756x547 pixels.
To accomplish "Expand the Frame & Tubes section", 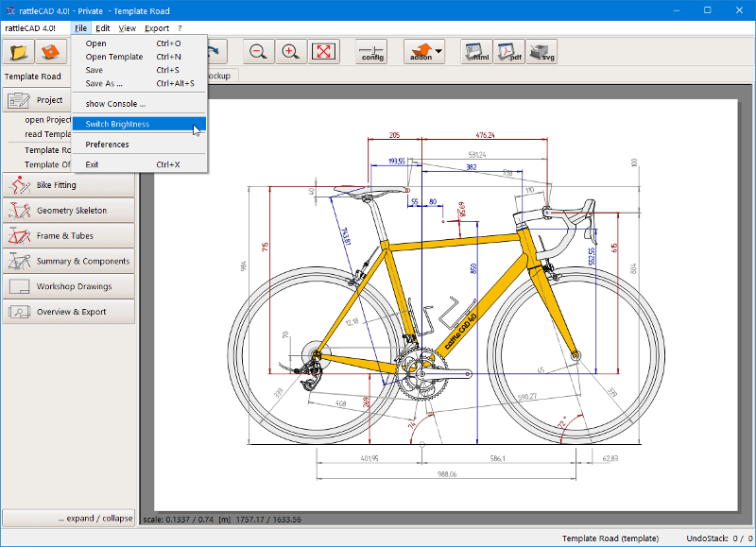I will click(x=69, y=236).
